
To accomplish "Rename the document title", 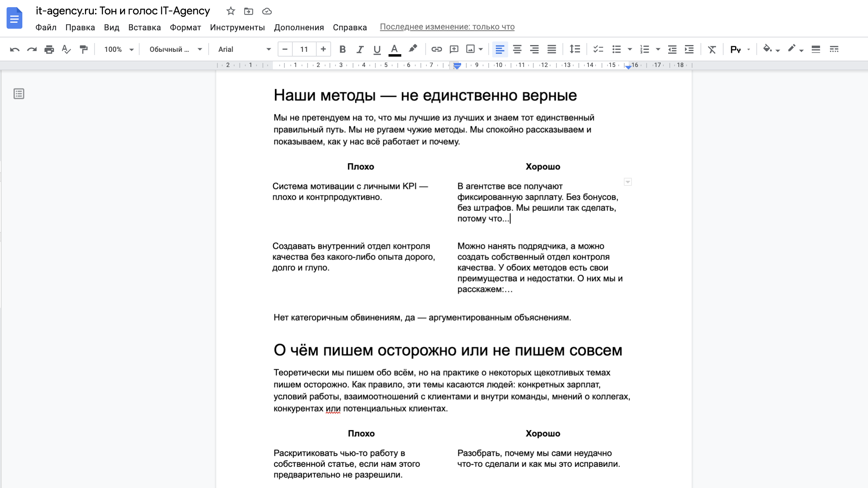I will click(123, 11).
